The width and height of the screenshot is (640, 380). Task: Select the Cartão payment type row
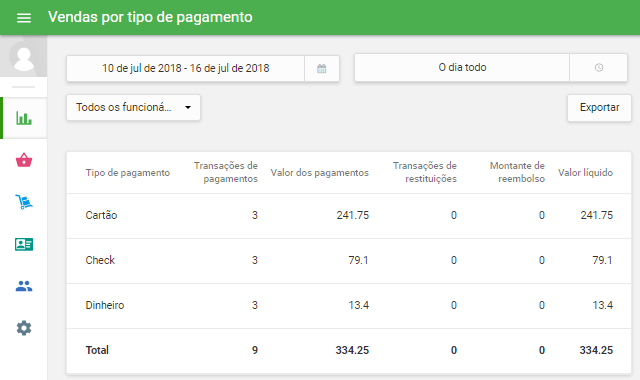(x=349, y=216)
